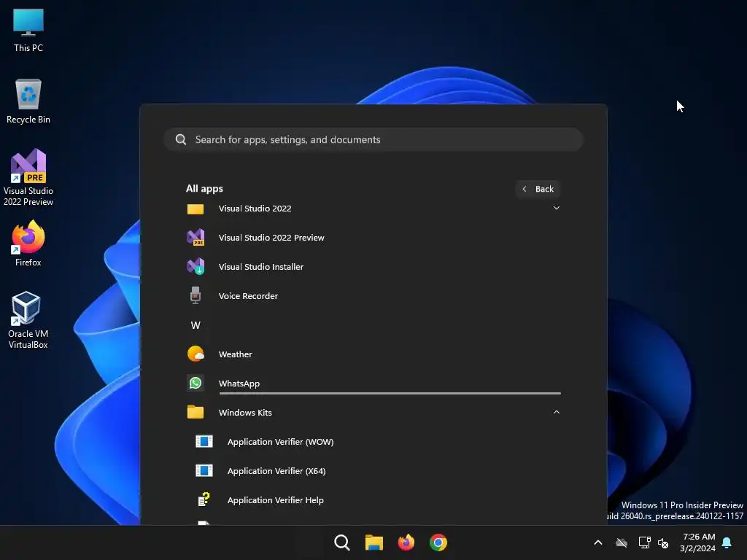Jump to letter index via W header
The width and height of the screenshot is (747, 560).
[x=196, y=325]
